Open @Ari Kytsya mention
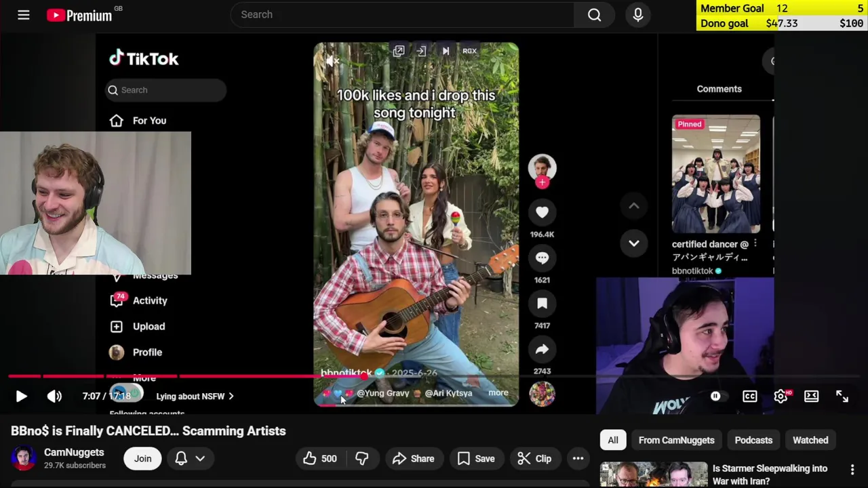 tap(448, 393)
